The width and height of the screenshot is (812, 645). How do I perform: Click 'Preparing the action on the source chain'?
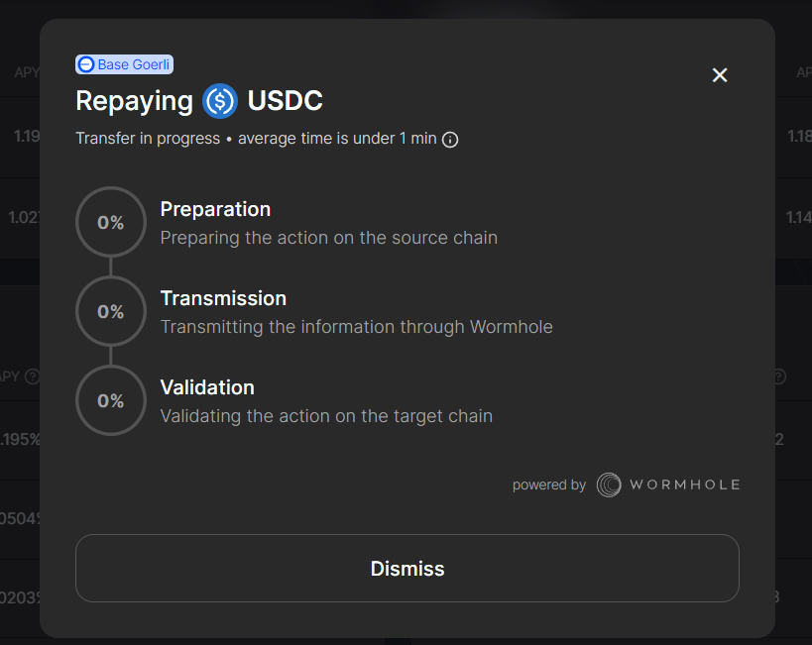tap(328, 238)
